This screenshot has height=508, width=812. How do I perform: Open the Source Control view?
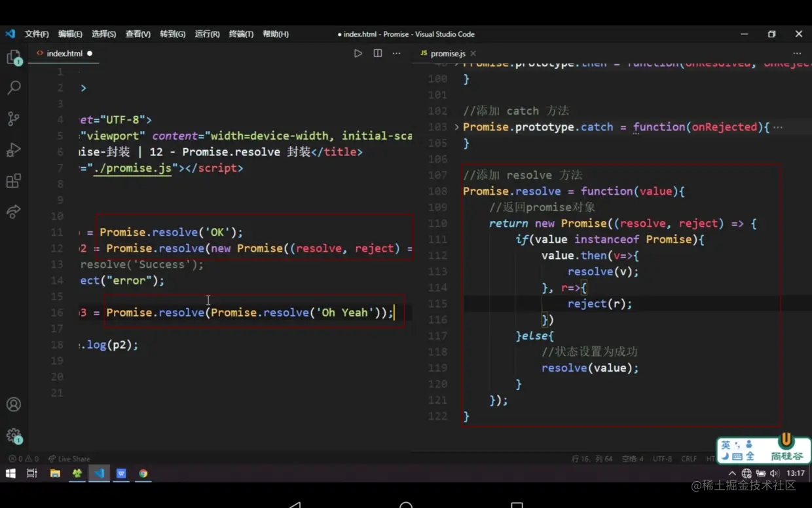click(14, 119)
